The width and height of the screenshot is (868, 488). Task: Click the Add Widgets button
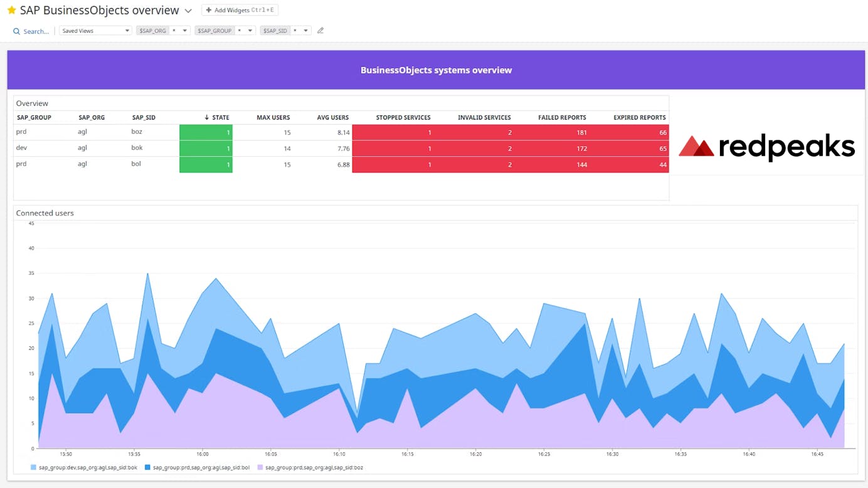pos(240,9)
